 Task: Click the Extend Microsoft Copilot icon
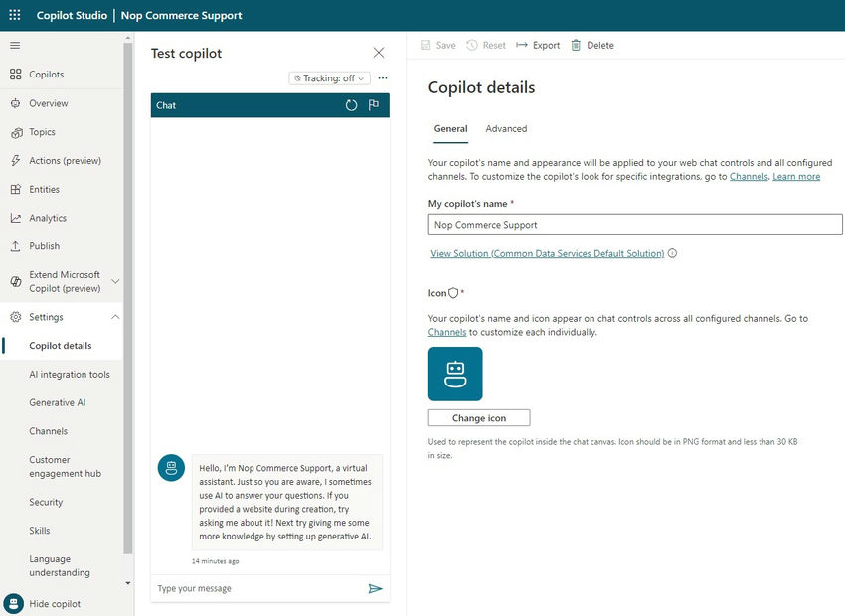[x=16, y=281]
